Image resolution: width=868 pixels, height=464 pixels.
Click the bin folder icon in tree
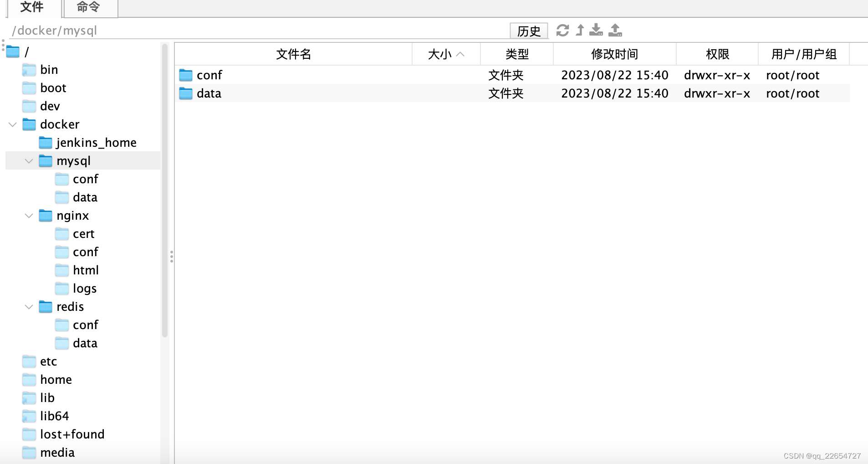coord(29,70)
